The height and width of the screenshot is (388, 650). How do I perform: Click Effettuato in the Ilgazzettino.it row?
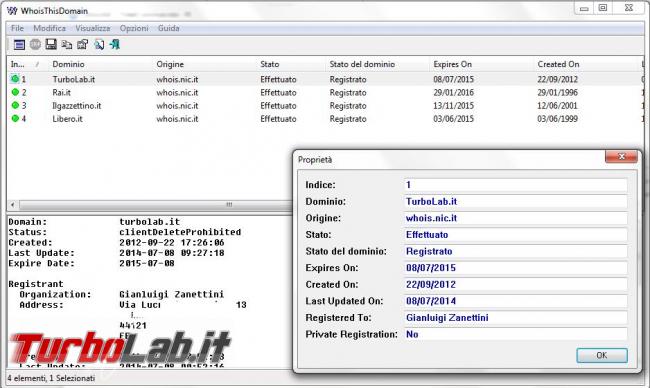278,106
